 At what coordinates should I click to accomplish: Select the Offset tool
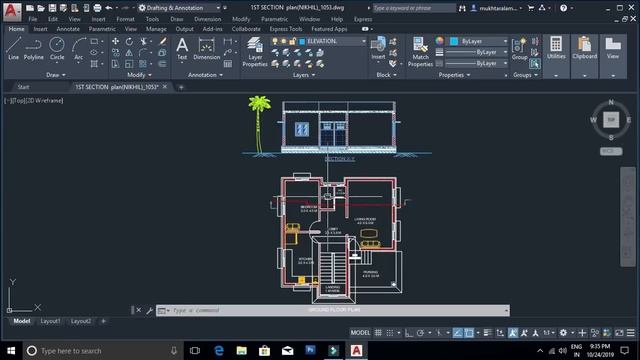162,64
